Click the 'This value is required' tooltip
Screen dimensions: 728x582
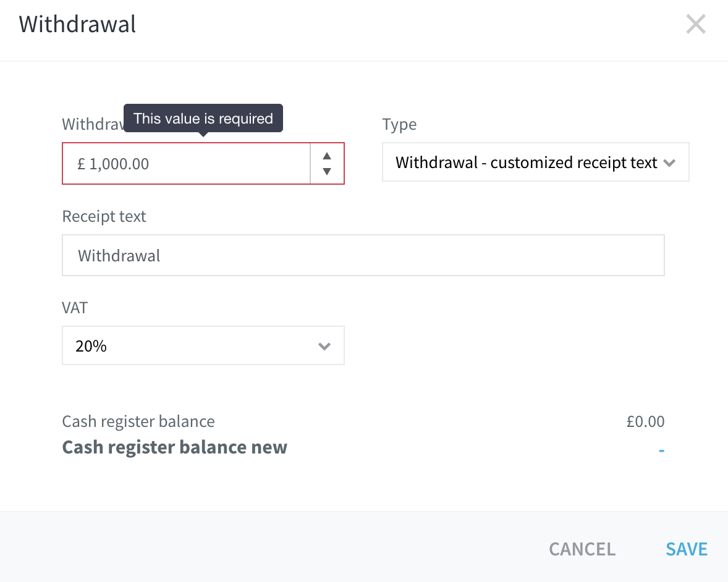coord(203,119)
